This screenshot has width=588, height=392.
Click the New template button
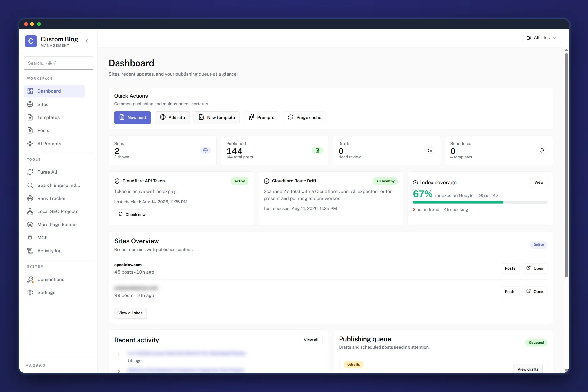tap(217, 118)
